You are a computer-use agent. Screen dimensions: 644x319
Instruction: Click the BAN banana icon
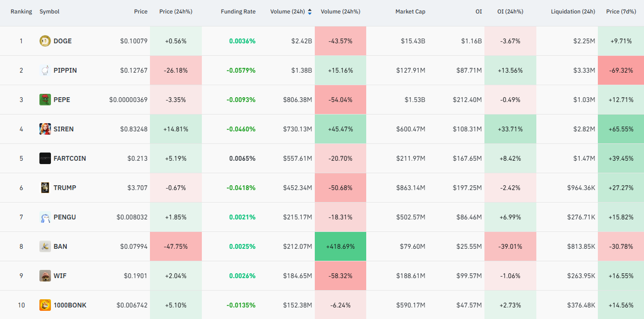click(45, 246)
